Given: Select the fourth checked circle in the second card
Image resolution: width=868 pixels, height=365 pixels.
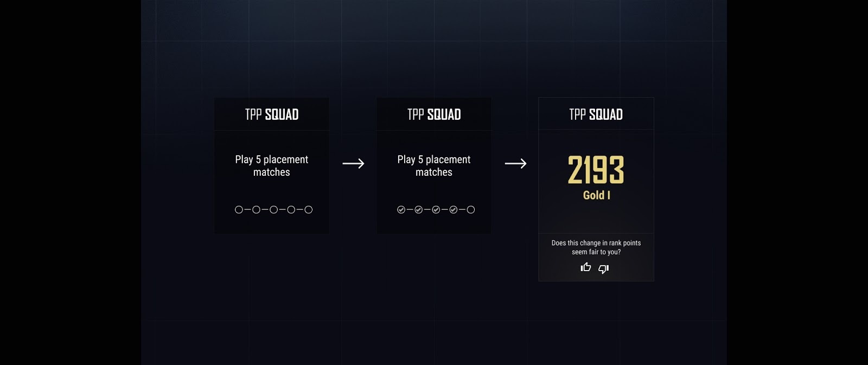Looking at the screenshot, I should coord(454,210).
